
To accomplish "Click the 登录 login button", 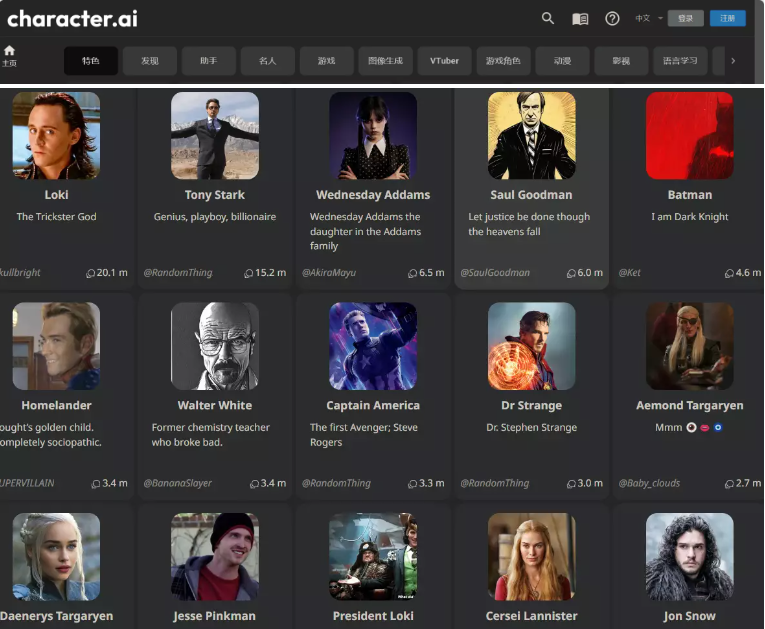I will click(685, 18).
